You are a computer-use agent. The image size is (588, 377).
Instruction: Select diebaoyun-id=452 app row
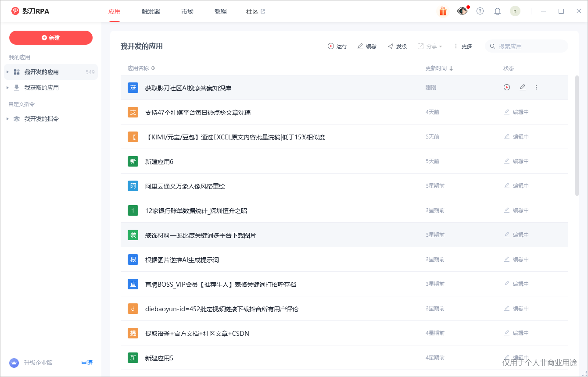[344, 309]
